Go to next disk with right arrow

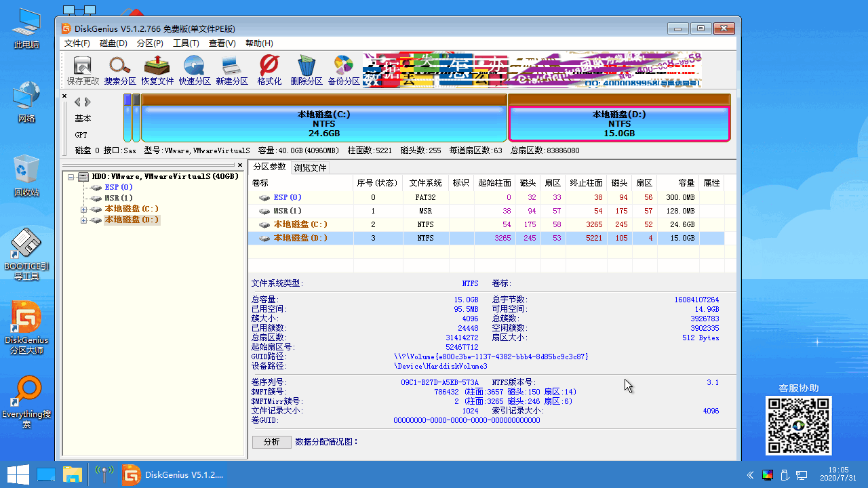click(87, 102)
